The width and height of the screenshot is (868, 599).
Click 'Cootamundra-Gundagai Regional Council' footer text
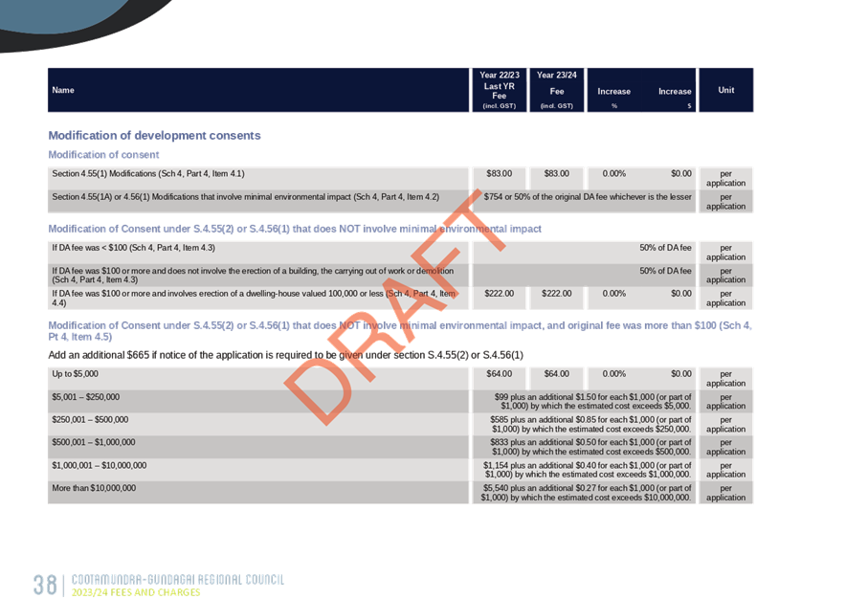point(178,580)
